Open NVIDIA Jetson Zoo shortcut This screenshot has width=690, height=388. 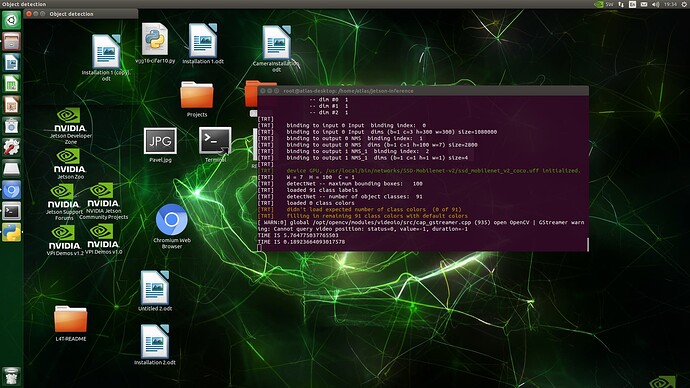[70, 164]
